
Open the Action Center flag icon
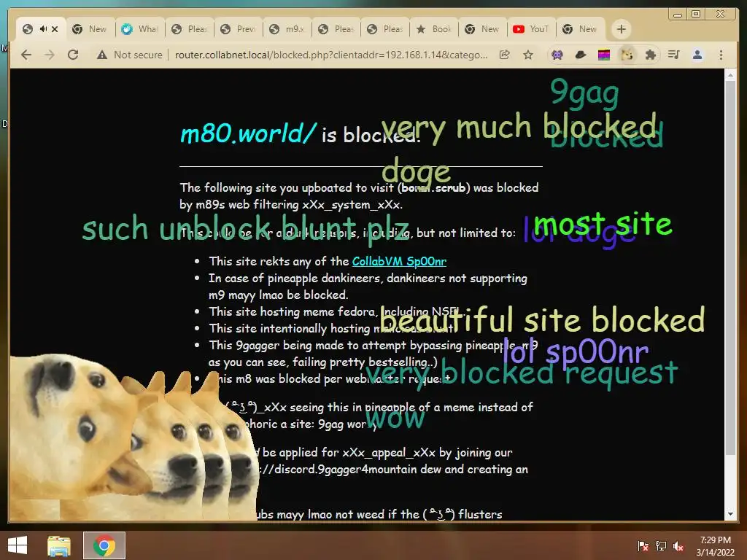(643, 545)
